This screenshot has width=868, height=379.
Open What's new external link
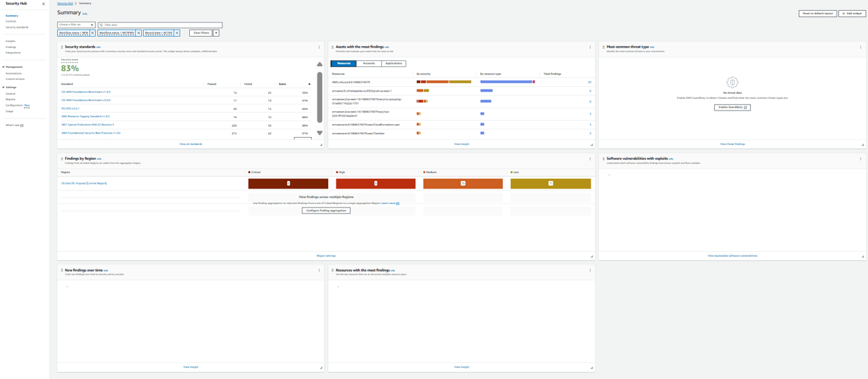click(14, 125)
